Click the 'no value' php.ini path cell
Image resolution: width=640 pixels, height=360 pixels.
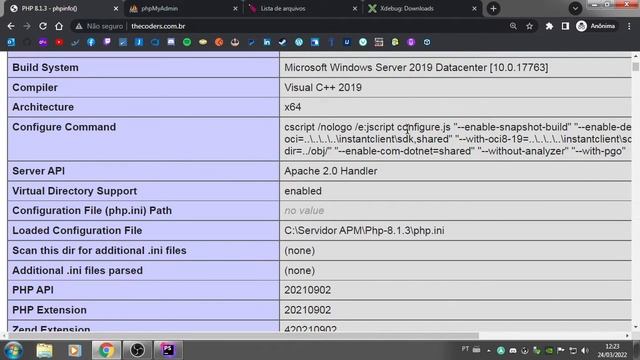[x=304, y=211]
